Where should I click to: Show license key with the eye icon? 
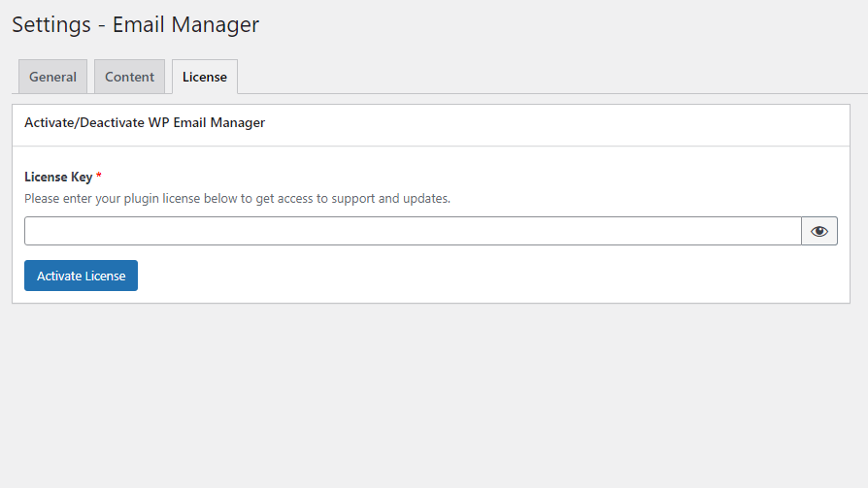coord(819,231)
